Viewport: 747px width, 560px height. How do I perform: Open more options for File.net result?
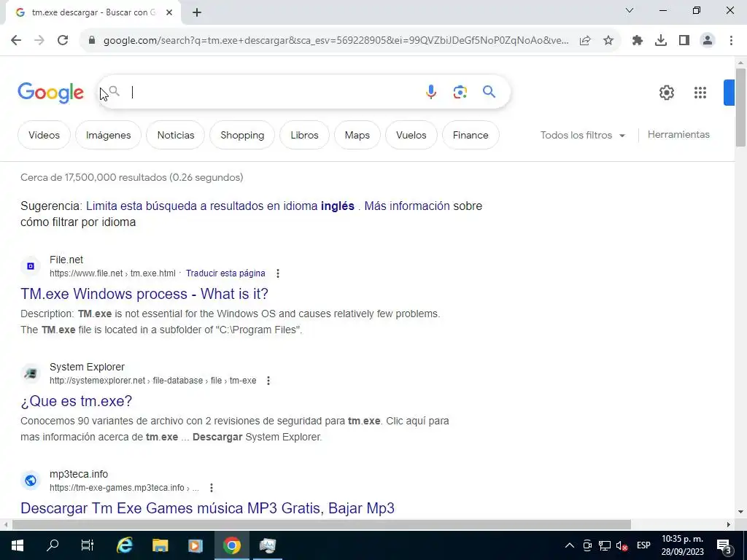point(278,273)
